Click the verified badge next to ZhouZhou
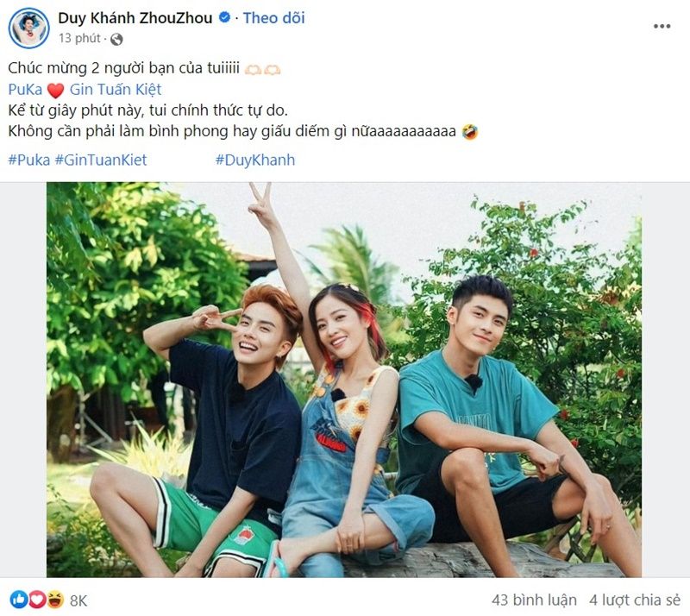This screenshot has width=690, height=616. pos(225,18)
